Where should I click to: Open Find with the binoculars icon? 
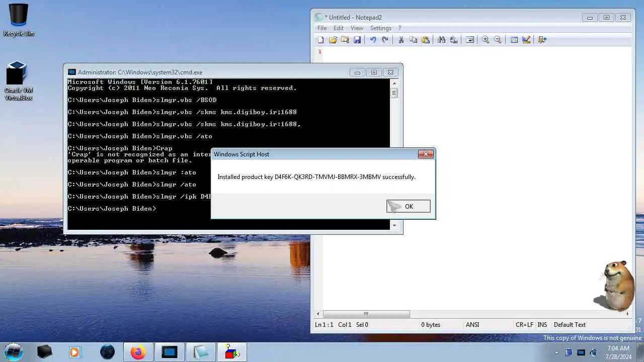click(441, 40)
